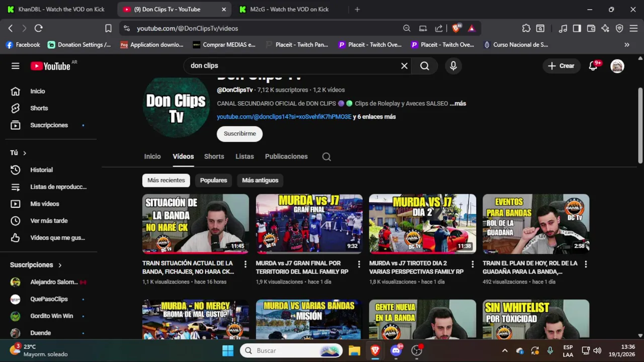
Task: Switch to M2cG Kick browser tab
Action: pyautogui.click(x=289, y=10)
